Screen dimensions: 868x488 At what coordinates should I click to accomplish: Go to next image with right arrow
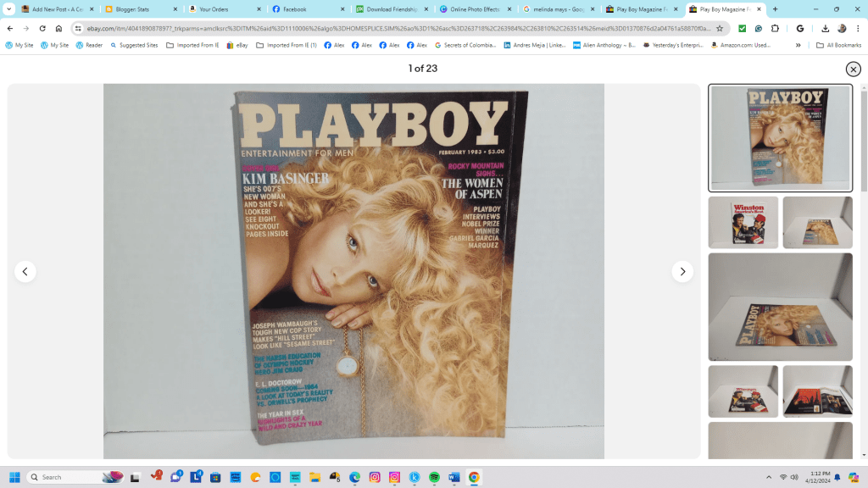[682, 271]
